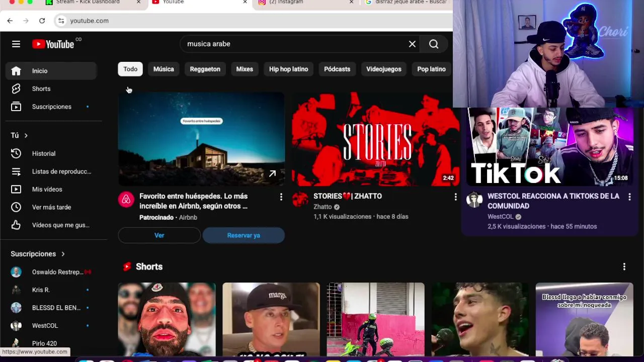This screenshot has height=362, width=644.
Task: Open STORIES | ZHATTO video title
Action: tap(348, 196)
